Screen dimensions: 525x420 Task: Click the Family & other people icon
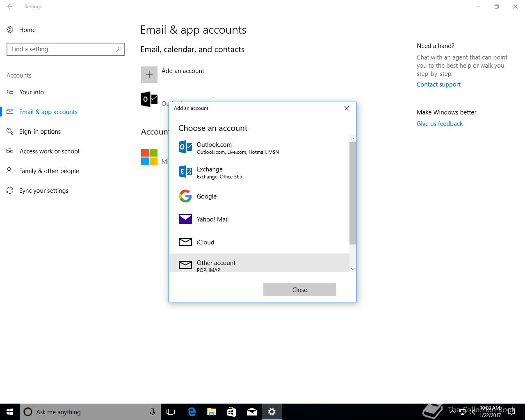coord(10,171)
